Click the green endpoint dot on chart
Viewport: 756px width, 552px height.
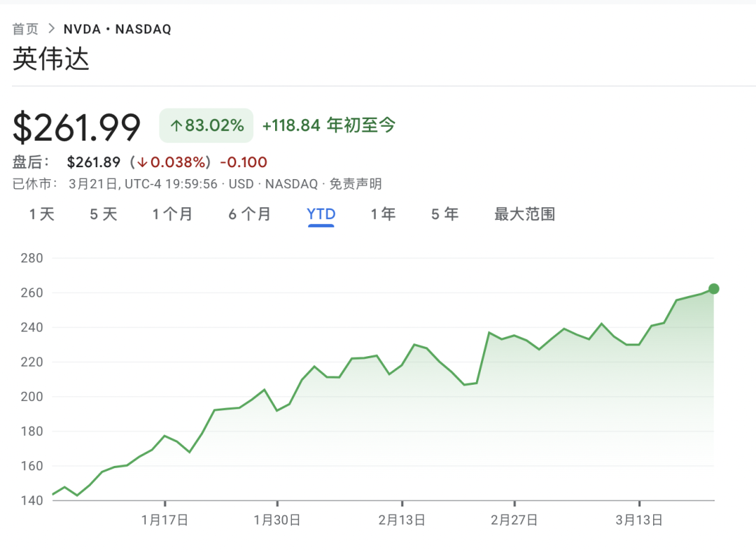pos(713,289)
